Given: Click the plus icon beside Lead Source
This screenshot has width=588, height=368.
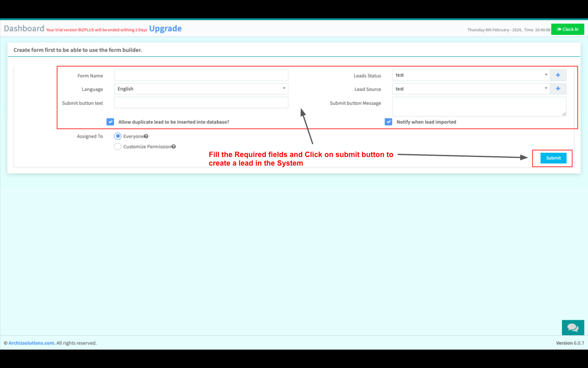Looking at the screenshot, I should click(x=558, y=89).
